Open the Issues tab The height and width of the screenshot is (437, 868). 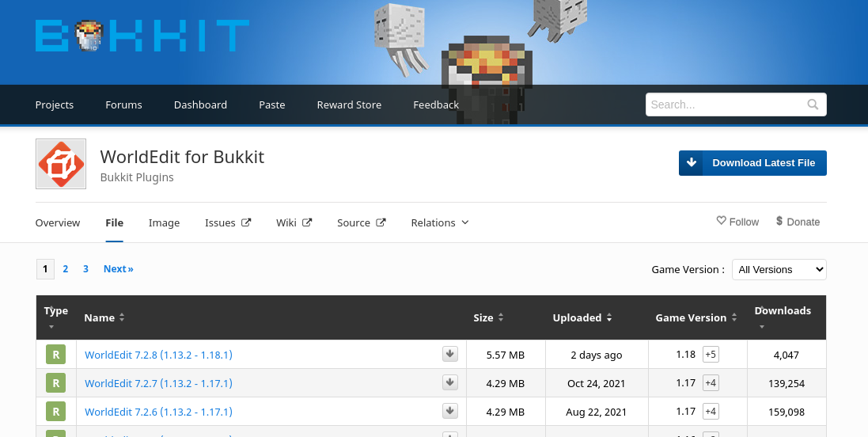coord(228,222)
